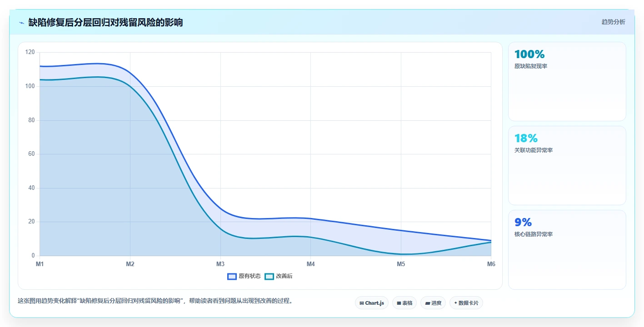Click the 核心链路异常率 label

coord(534,234)
